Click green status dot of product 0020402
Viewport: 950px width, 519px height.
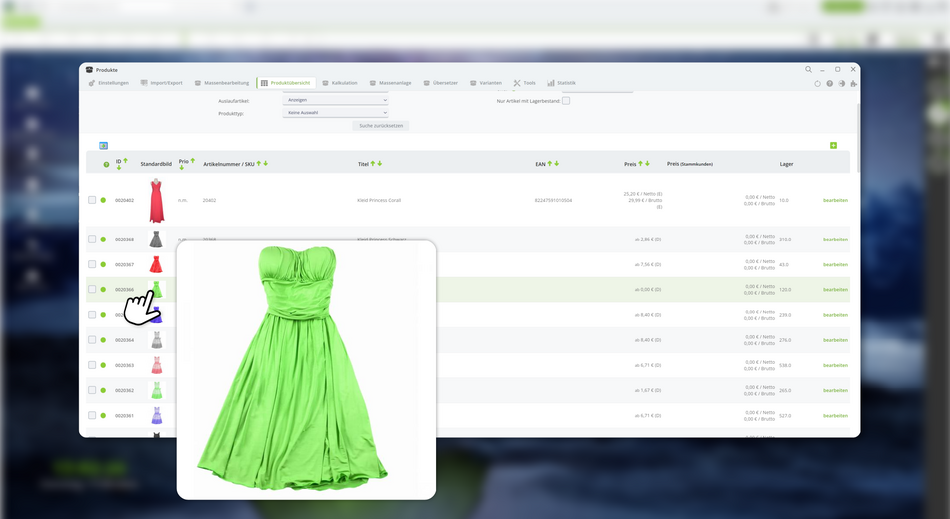pos(103,200)
